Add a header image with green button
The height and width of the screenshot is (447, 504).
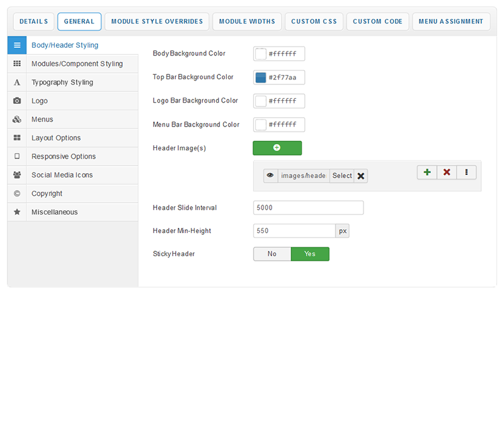coord(277,148)
